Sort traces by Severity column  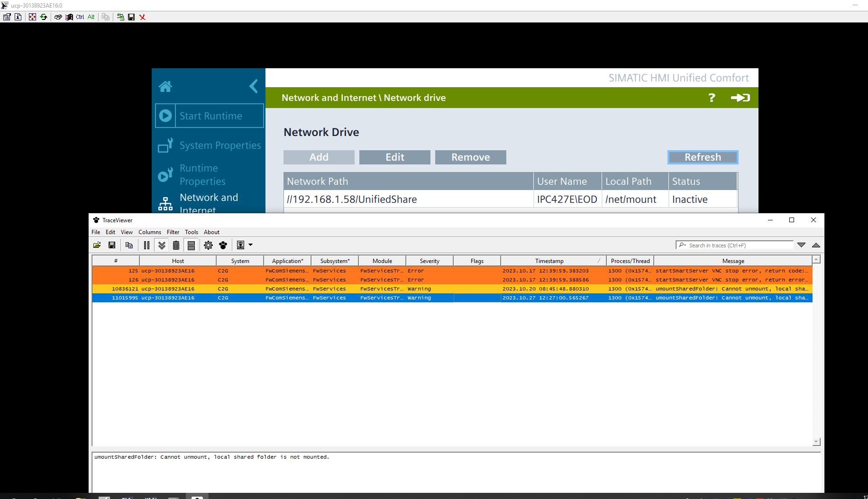[x=429, y=261]
